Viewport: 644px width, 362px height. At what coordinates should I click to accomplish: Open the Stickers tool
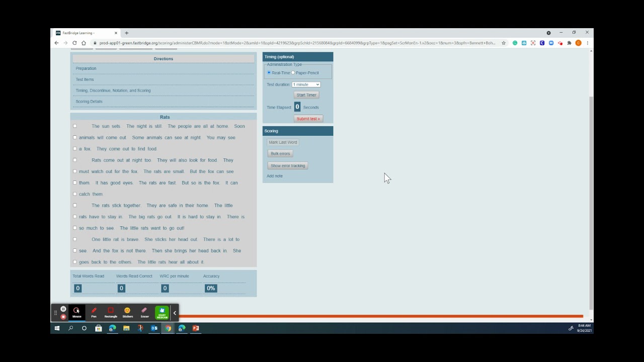127,313
